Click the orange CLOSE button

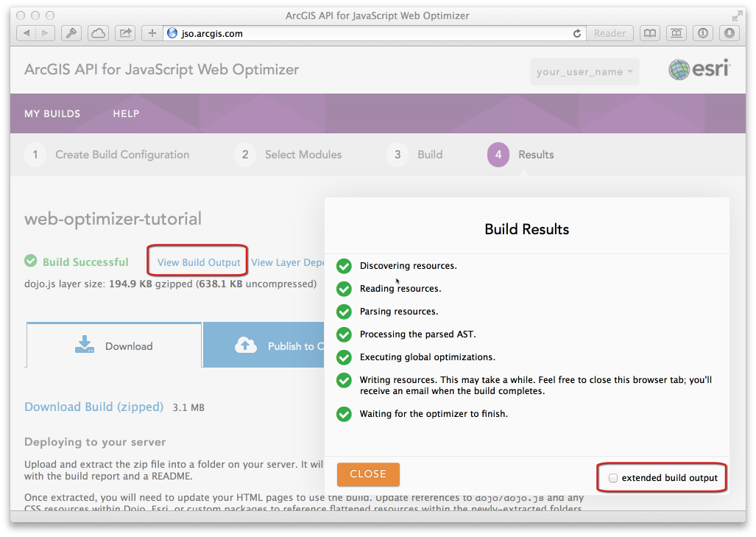(x=368, y=474)
